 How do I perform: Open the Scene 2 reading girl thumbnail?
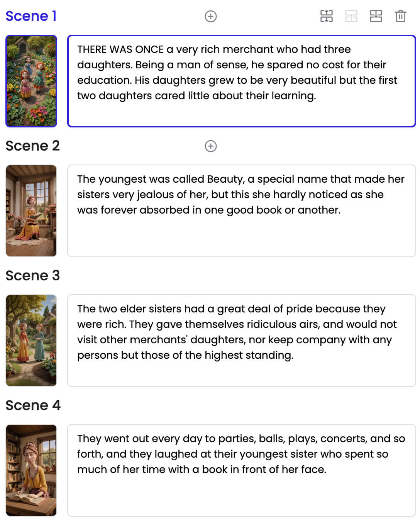coord(31,211)
